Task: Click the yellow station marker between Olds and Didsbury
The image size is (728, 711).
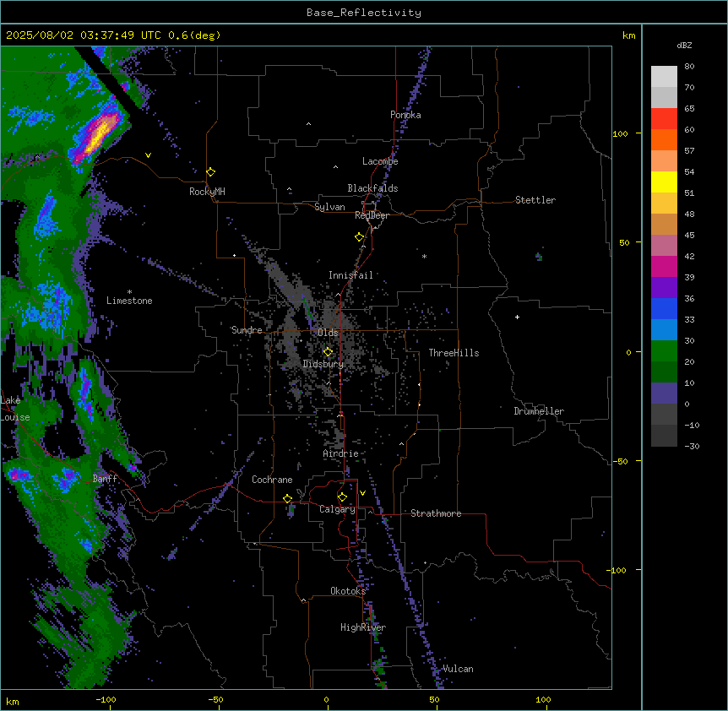Action: point(328,351)
